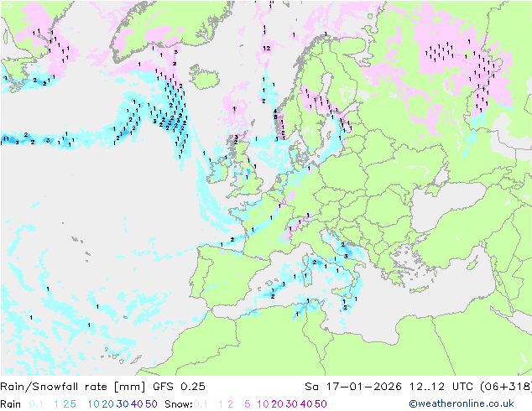The image size is (532, 411).
Task: Pick the pale pink snow 0.1 legend value
Action: pyautogui.click(x=201, y=404)
